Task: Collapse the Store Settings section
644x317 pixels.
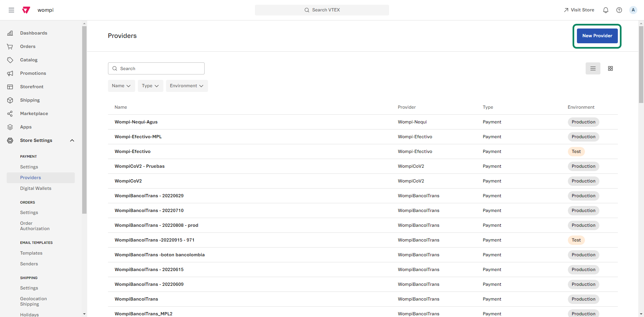Action: coord(72,141)
